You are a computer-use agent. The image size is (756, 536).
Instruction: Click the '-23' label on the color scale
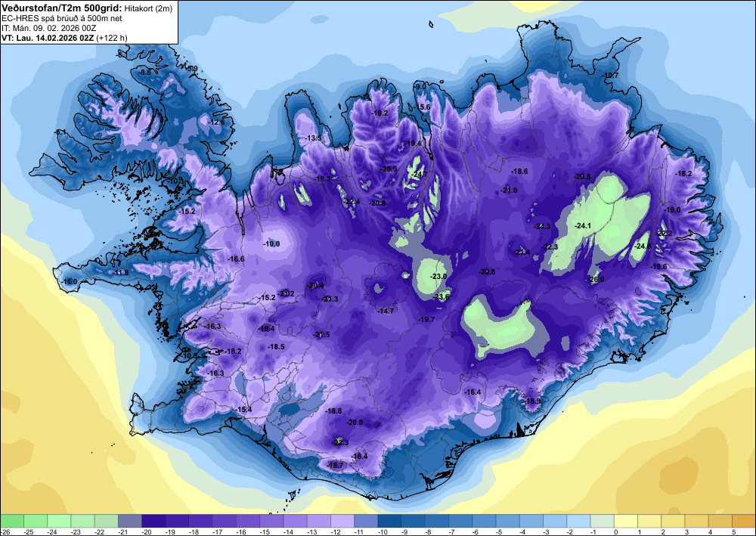(x=76, y=531)
